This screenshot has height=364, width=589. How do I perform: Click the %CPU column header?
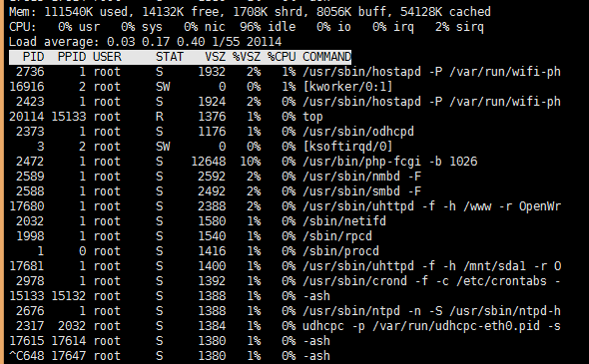point(282,57)
